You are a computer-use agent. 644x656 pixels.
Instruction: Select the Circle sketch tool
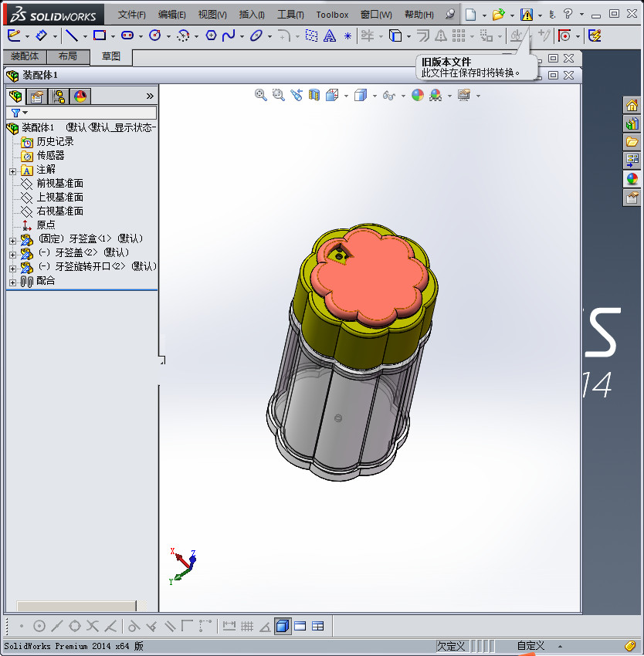(155, 36)
